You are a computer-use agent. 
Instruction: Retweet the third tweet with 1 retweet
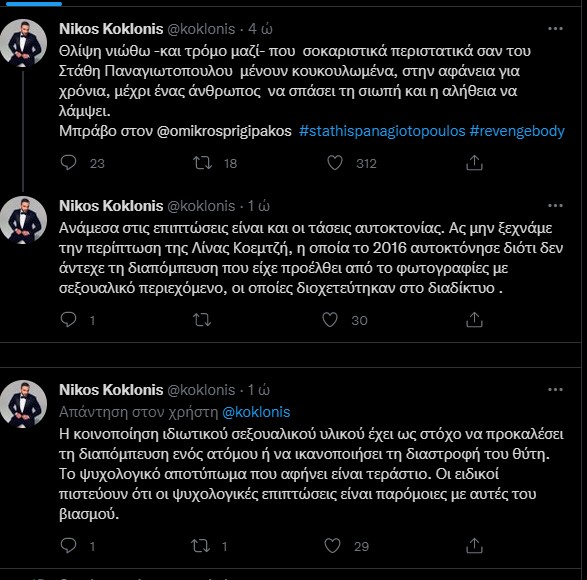(200, 546)
